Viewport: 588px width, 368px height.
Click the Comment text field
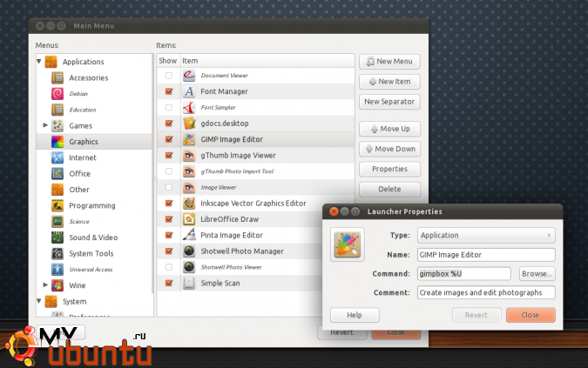tap(485, 292)
